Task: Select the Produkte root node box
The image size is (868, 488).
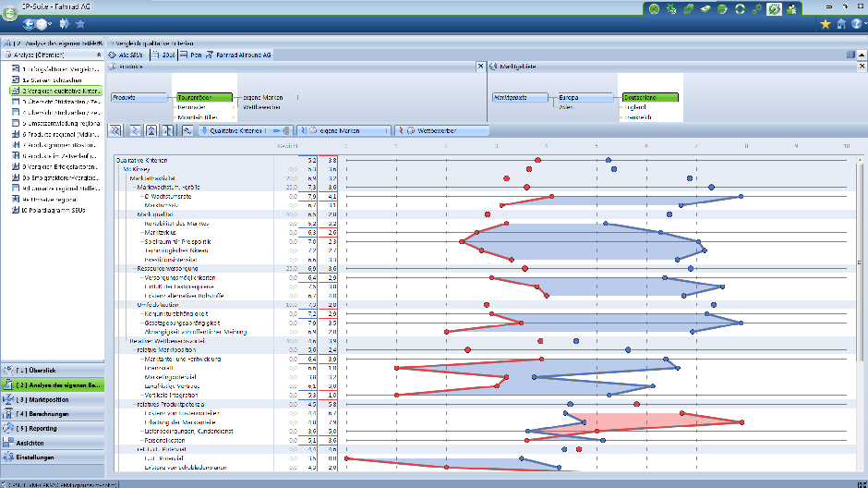Action: pyautogui.click(x=139, y=97)
